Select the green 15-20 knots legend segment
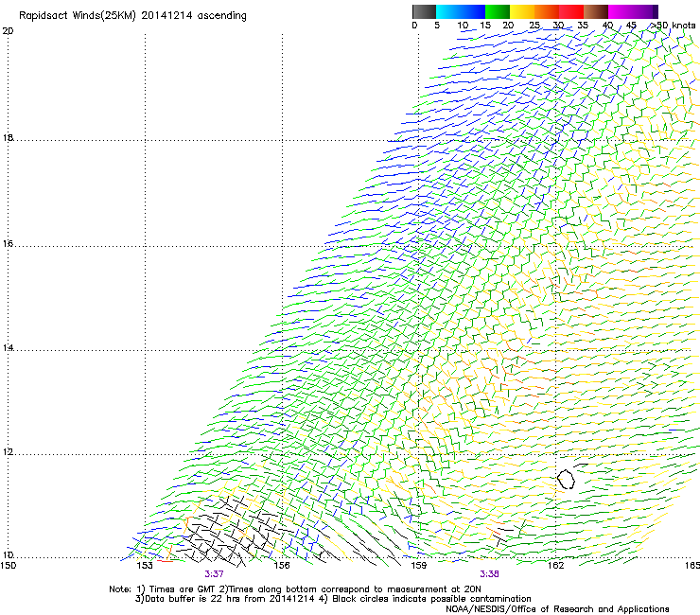Screen dimensions: 700x615 click(498, 11)
